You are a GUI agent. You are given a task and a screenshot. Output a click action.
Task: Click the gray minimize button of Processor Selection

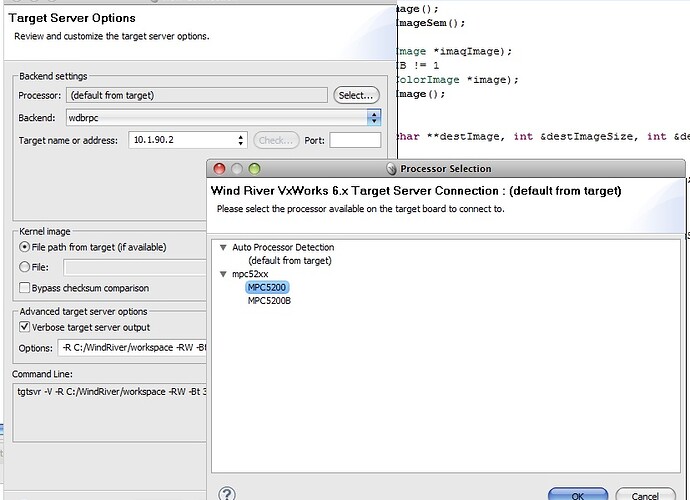[x=237, y=169]
